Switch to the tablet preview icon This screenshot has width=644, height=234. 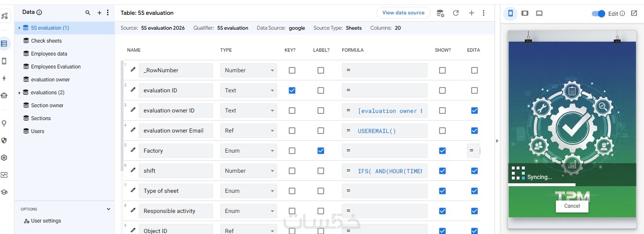525,13
